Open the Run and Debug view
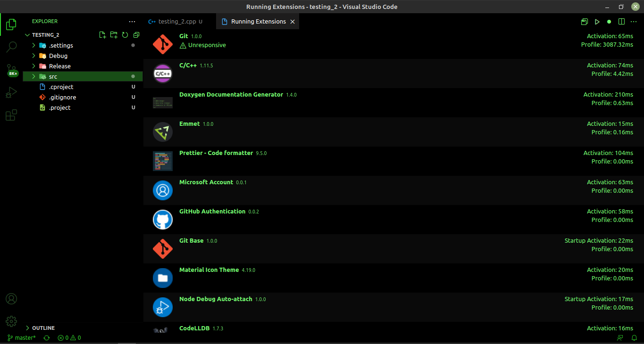 pyautogui.click(x=11, y=93)
